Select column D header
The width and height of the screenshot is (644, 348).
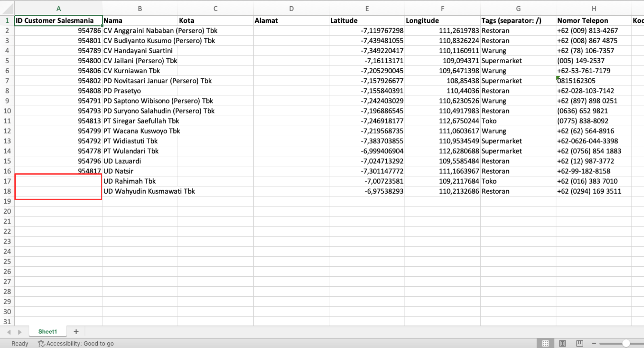[291, 9]
